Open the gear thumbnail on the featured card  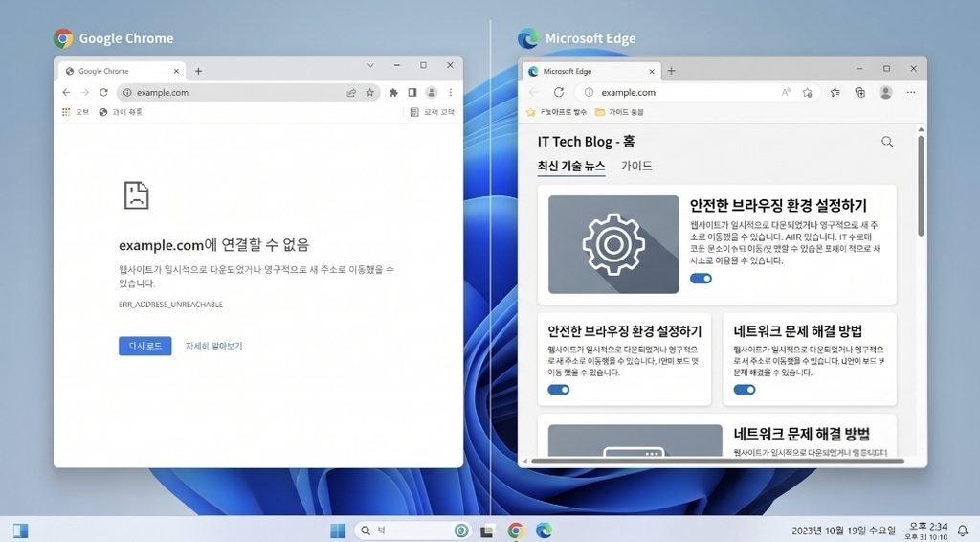click(613, 244)
